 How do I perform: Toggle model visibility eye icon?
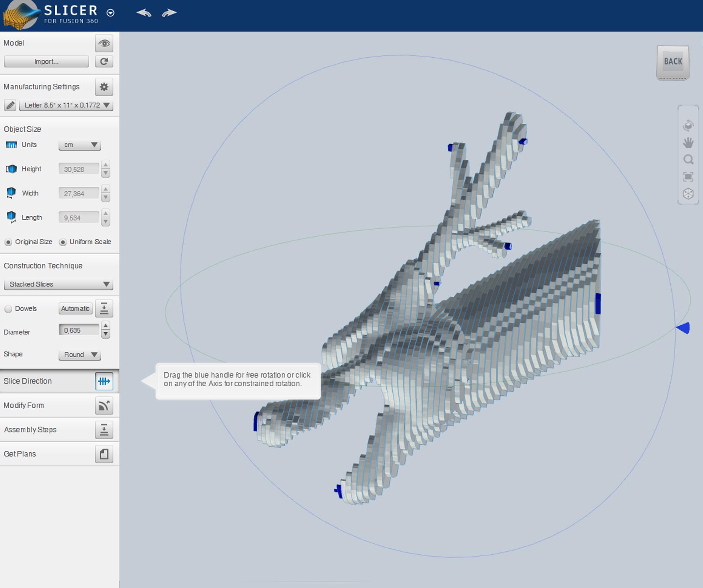point(104,43)
